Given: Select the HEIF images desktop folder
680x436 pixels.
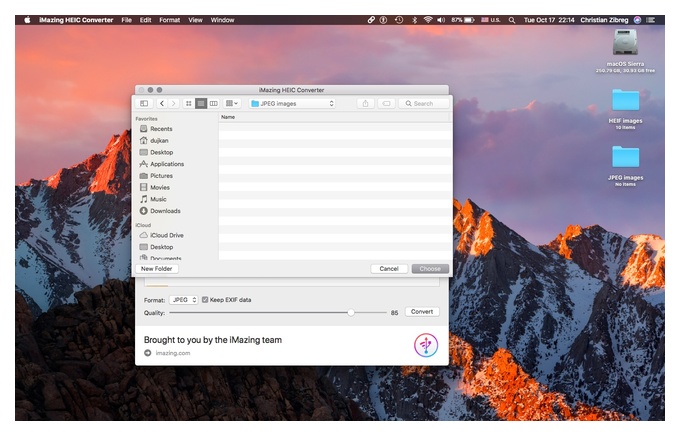Looking at the screenshot, I should tap(625, 108).
